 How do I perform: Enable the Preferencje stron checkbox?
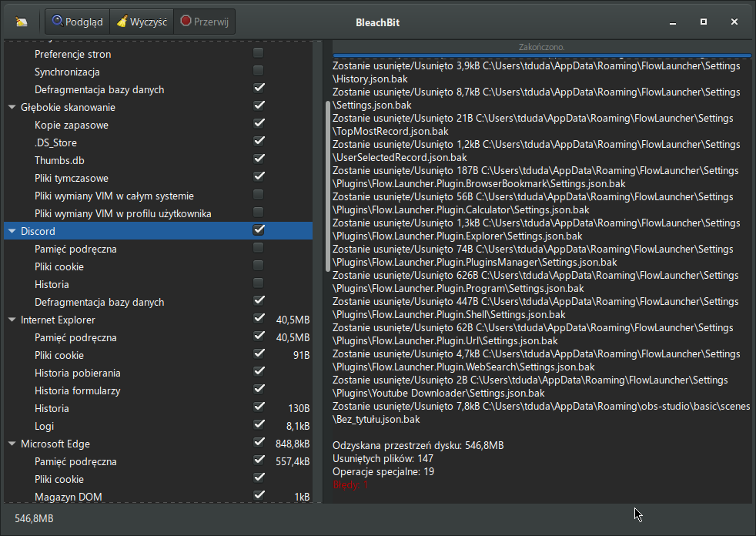[x=259, y=54]
